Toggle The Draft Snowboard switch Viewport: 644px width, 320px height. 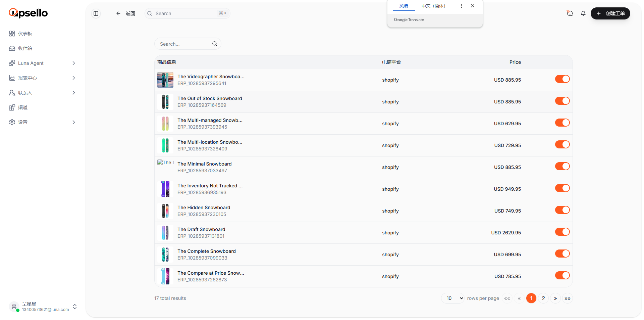pyautogui.click(x=562, y=232)
